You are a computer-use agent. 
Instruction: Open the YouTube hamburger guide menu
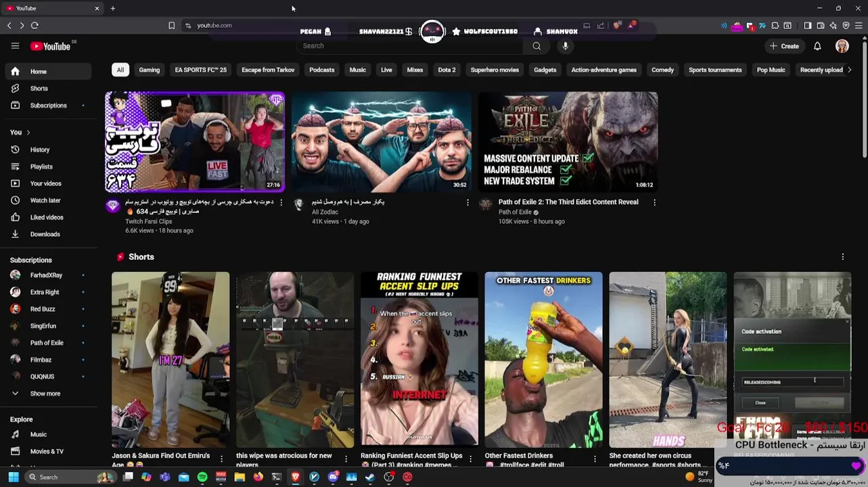15,46
